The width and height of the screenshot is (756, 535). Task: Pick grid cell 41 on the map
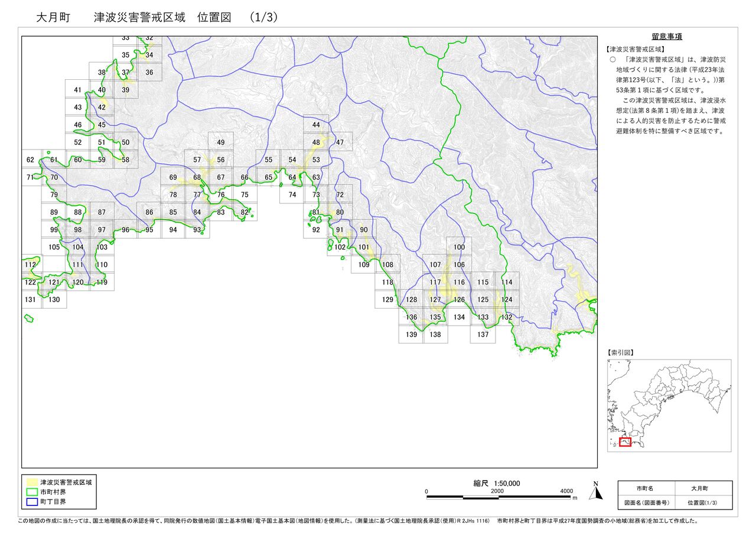click(77, 90)
